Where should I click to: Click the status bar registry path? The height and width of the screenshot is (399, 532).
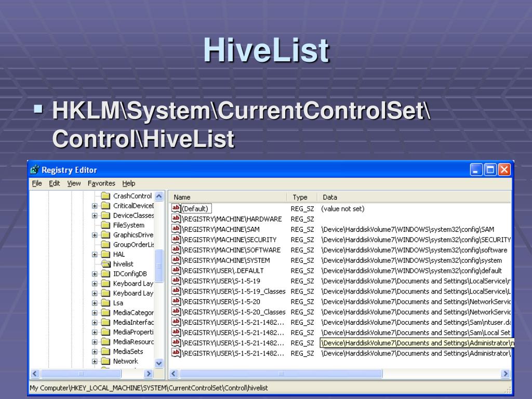point(149,388)
